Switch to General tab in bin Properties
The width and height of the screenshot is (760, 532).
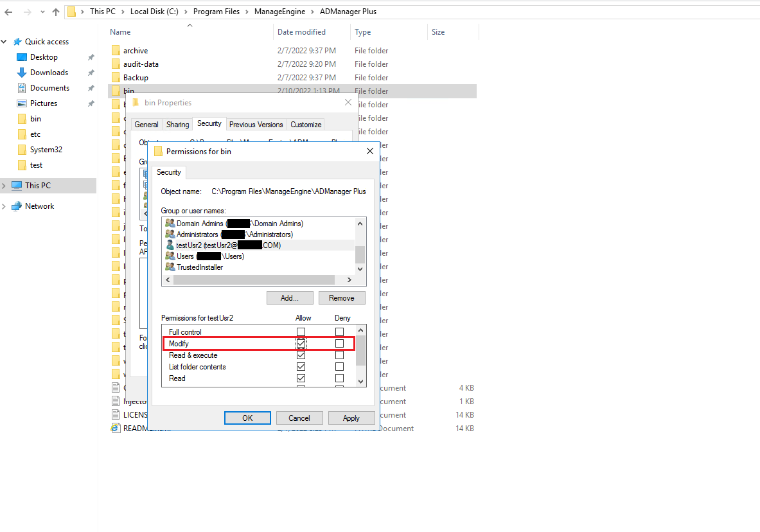point(146,125)
